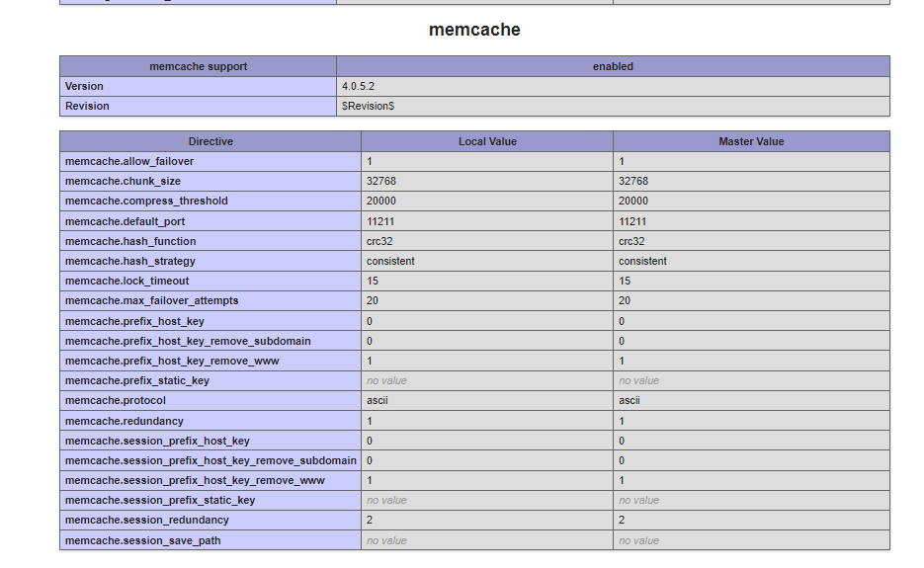
Task: Click master value 11211 for default_port
Action: [x=632, y=221]
